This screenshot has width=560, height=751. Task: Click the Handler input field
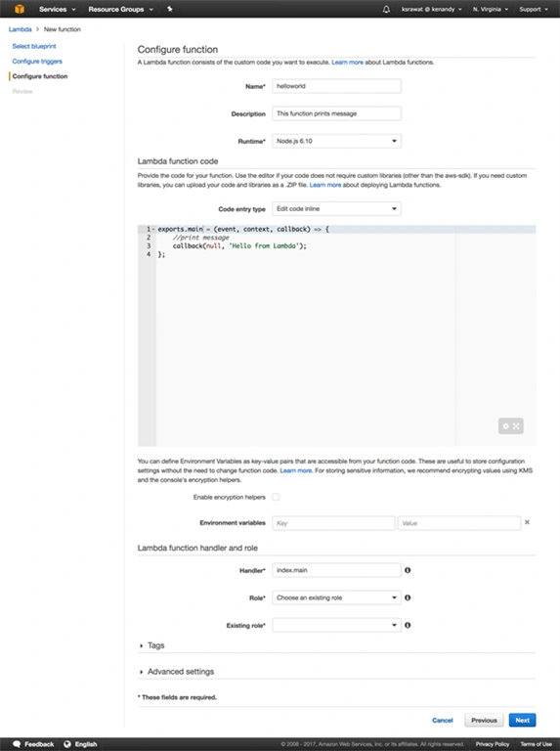click(x=336, y=570)
